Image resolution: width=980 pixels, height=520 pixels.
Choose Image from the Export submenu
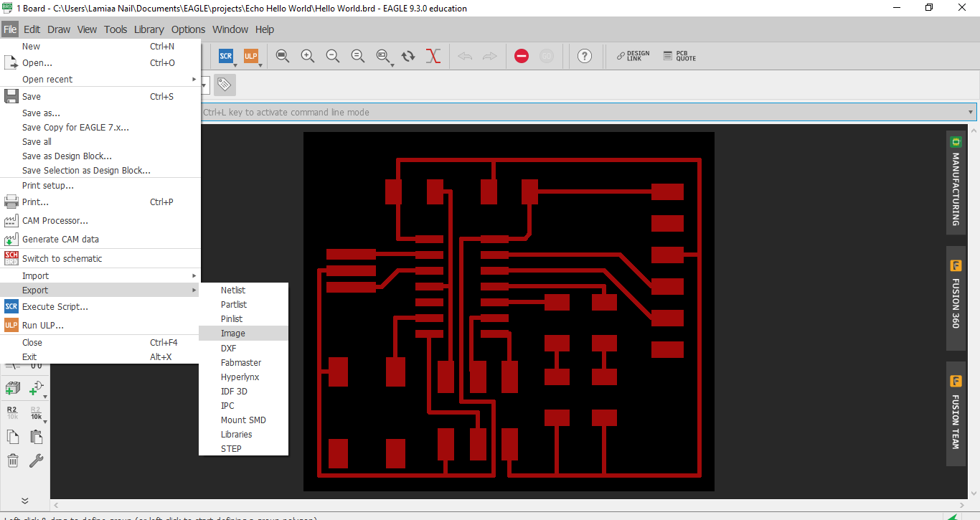click(x=243, y=334)
